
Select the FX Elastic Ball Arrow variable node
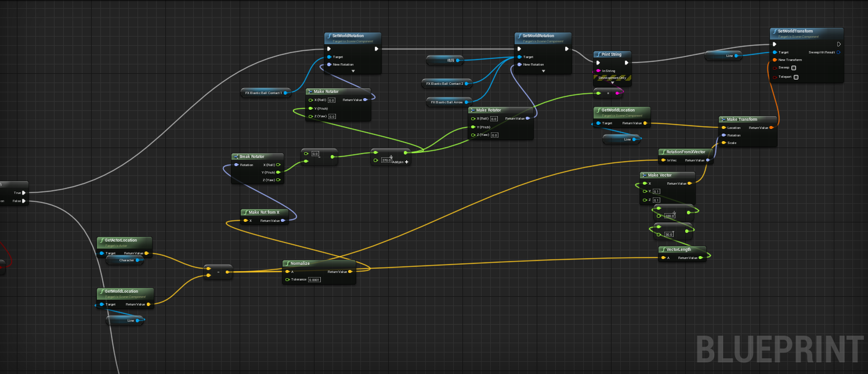449,102
